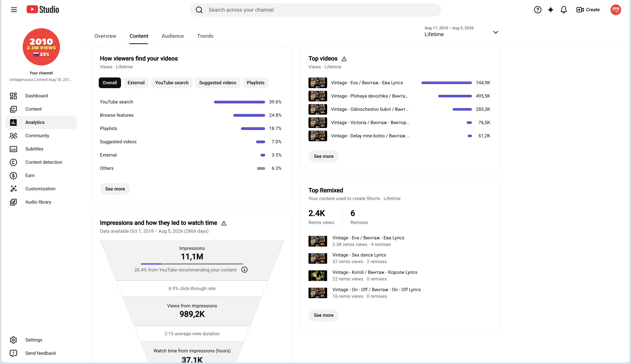Click See more under Top videos

click(x=323, y=156)
